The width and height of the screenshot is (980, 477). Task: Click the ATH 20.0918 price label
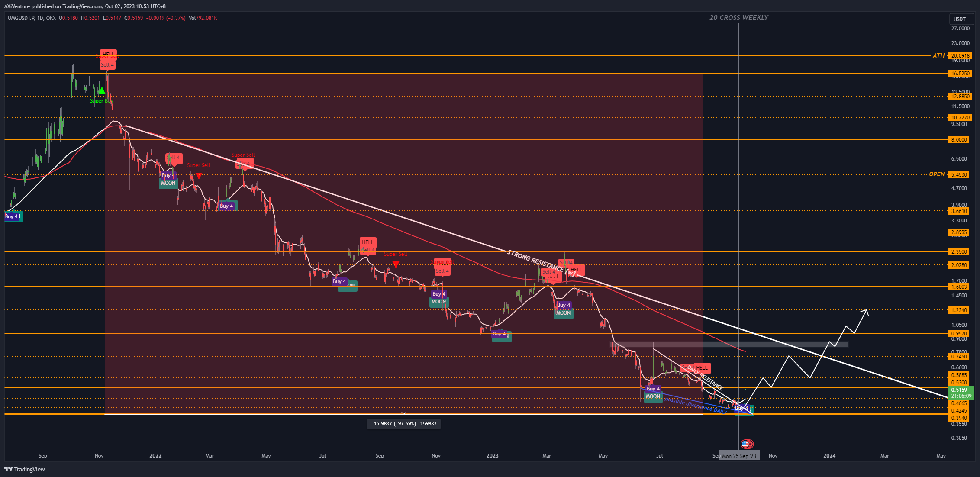[x=960, y=55]
